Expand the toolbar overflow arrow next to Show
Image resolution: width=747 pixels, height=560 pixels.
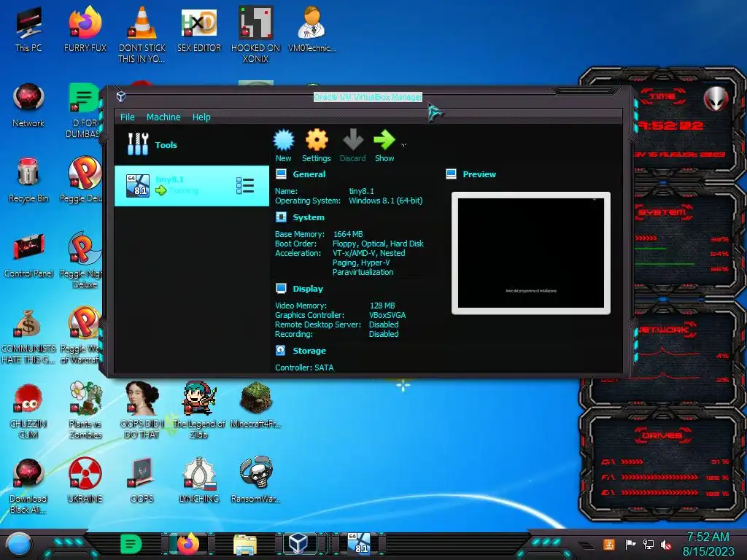coord(403,145)
